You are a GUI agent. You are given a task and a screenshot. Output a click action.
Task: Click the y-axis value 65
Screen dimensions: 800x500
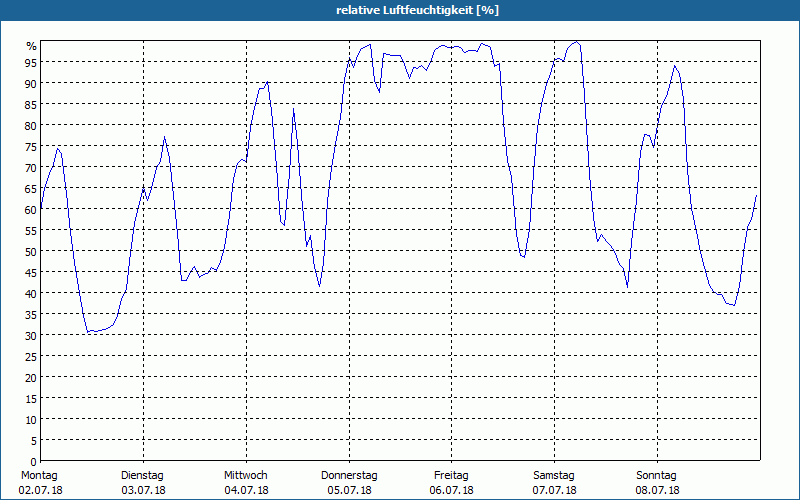pyautogui.click(x=31, y=189)
